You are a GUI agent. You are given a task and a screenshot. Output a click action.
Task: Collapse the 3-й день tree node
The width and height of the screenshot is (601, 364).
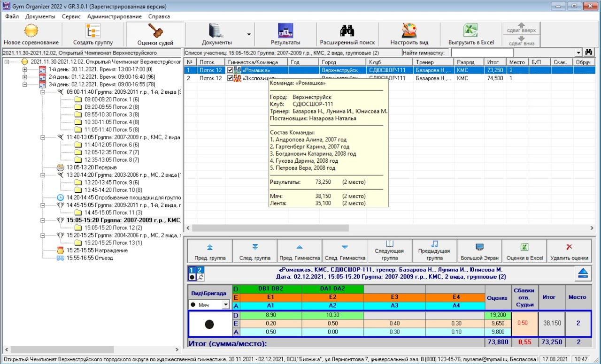click(25, 84)
